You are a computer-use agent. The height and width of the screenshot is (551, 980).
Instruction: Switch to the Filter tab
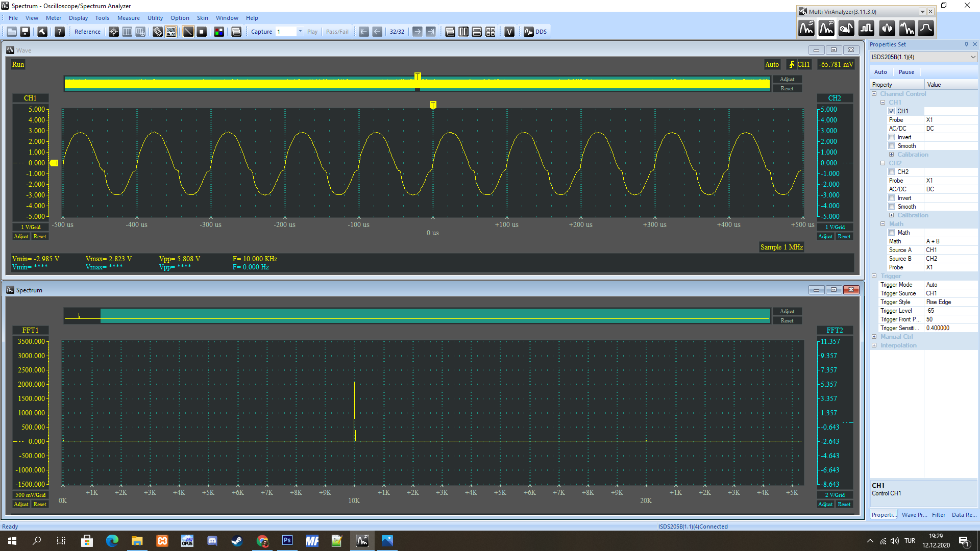(938, 515)
